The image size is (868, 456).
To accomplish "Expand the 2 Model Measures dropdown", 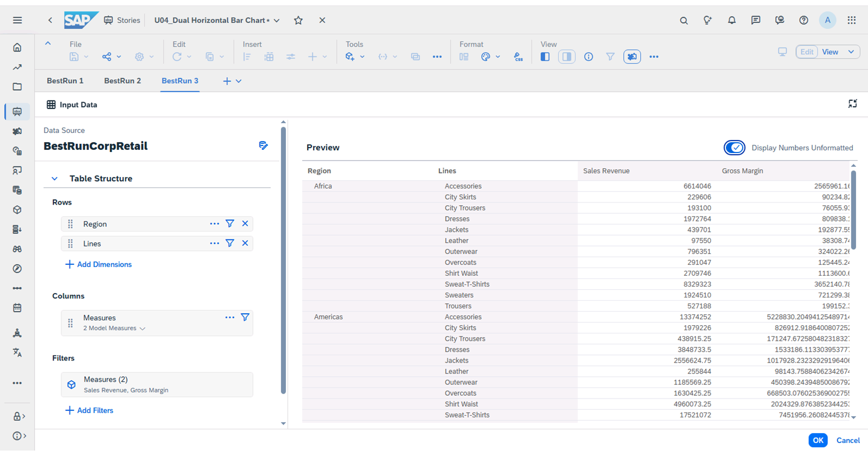I will click(143, 328).
